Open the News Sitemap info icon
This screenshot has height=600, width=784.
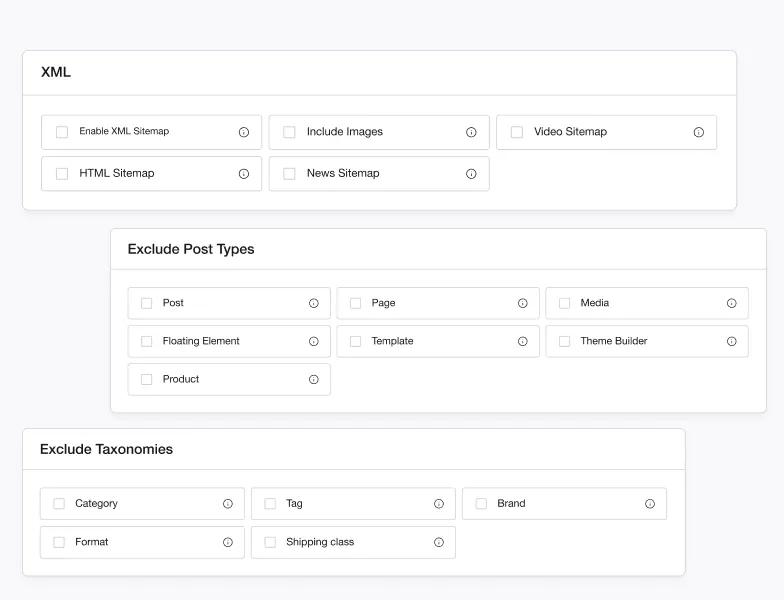pyautogui.click(x=471, y=174)
